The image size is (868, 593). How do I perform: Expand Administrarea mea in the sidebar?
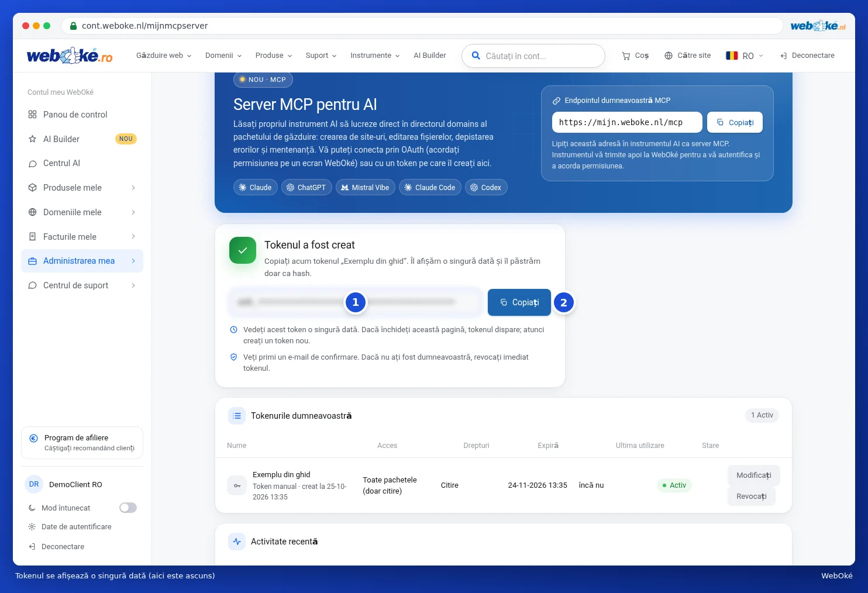tap(82, 261)
